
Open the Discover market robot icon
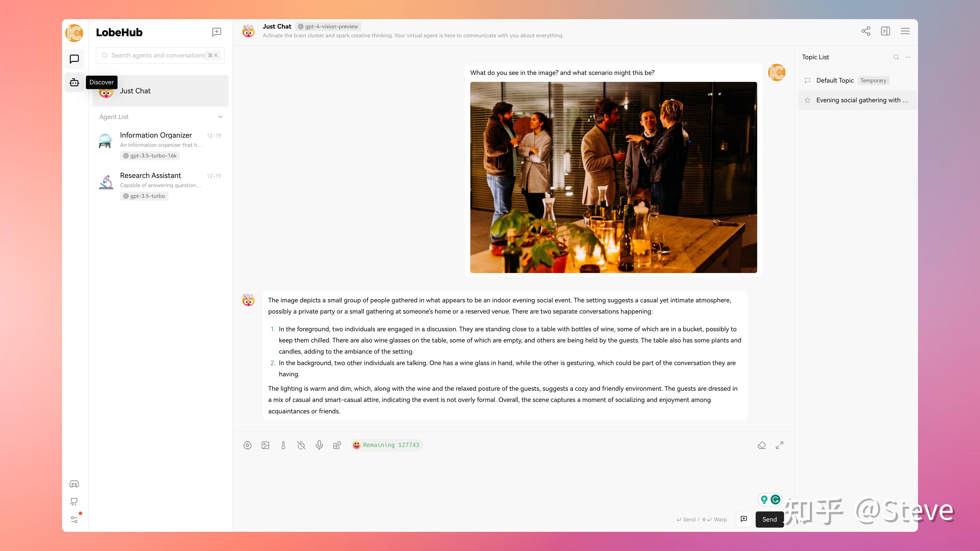click(x=74, y=83)
